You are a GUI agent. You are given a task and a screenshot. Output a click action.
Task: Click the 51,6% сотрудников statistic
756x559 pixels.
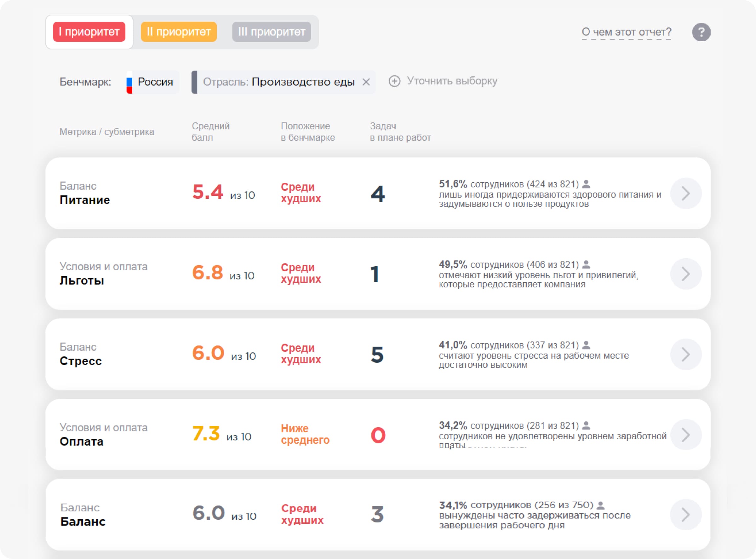(x=509, y=184)
